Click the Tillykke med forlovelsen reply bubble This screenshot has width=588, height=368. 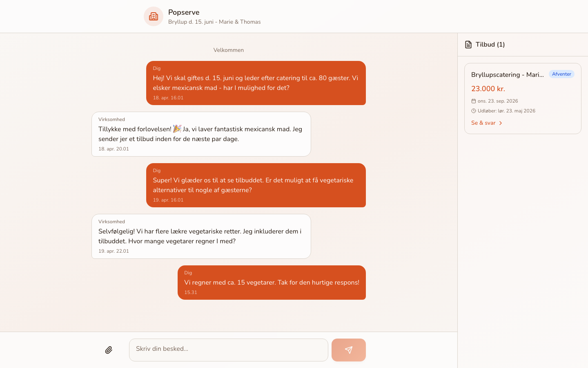[x=201, y=134]
